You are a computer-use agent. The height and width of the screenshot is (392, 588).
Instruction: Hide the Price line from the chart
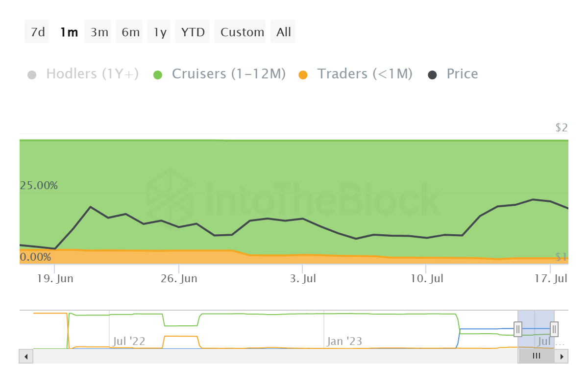point(462,73)
